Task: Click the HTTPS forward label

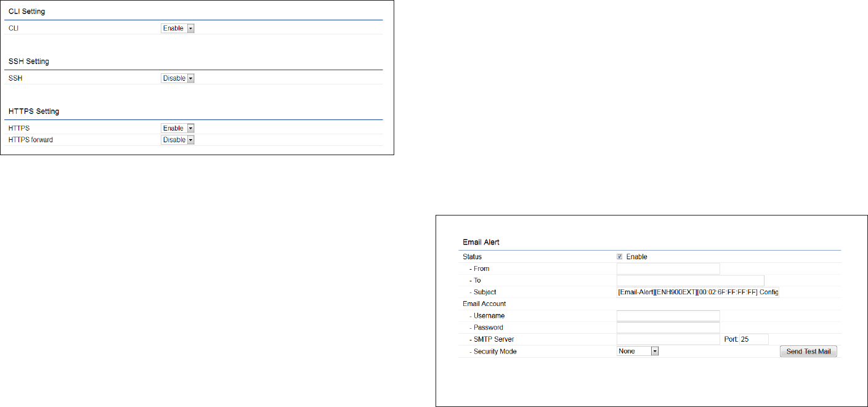Action: point(31,140)
